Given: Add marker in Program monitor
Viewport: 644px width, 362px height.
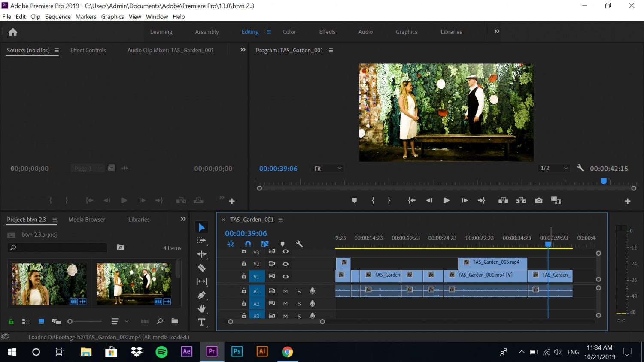Looking at the screenshot, I should (354, 200).
